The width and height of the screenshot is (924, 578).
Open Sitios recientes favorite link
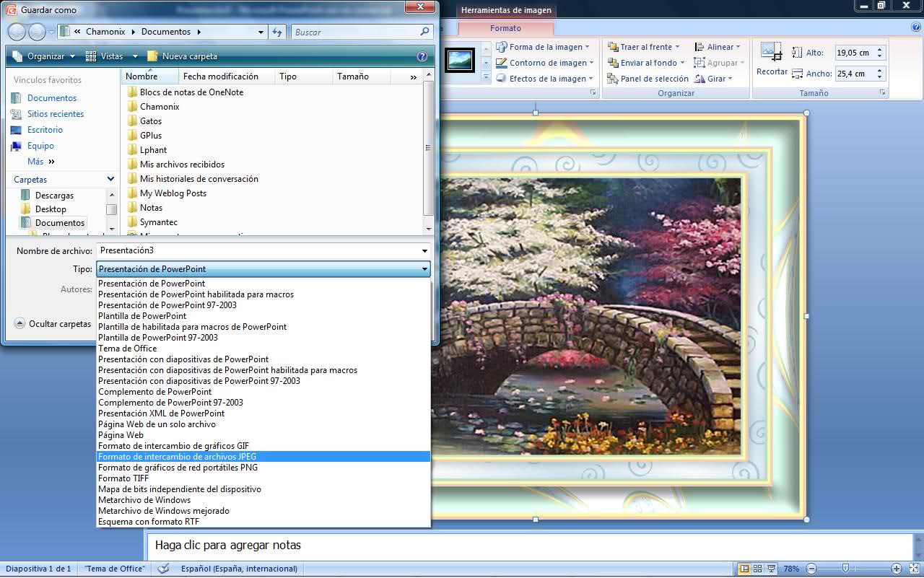point(56,114)
